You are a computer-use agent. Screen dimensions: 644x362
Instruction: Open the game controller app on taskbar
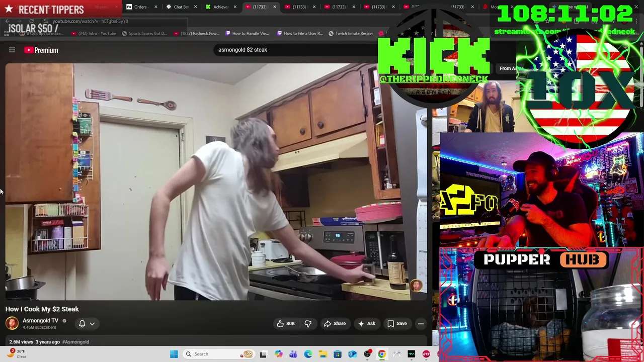[x=397, y=354]
